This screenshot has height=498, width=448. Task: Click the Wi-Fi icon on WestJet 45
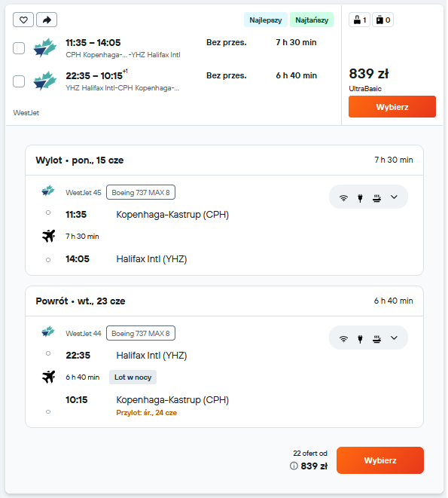(x=343, y=198)
